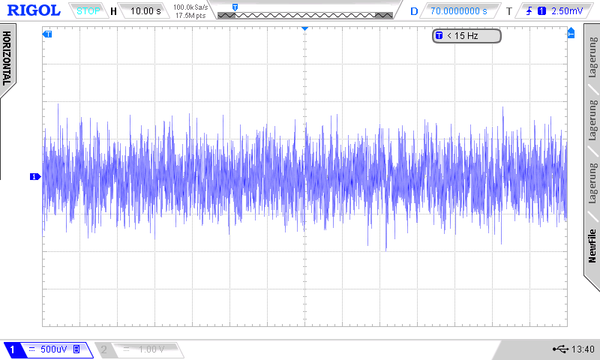
Task: Click the channel 1 ground level marker
Action: click(x=35, y=176)
